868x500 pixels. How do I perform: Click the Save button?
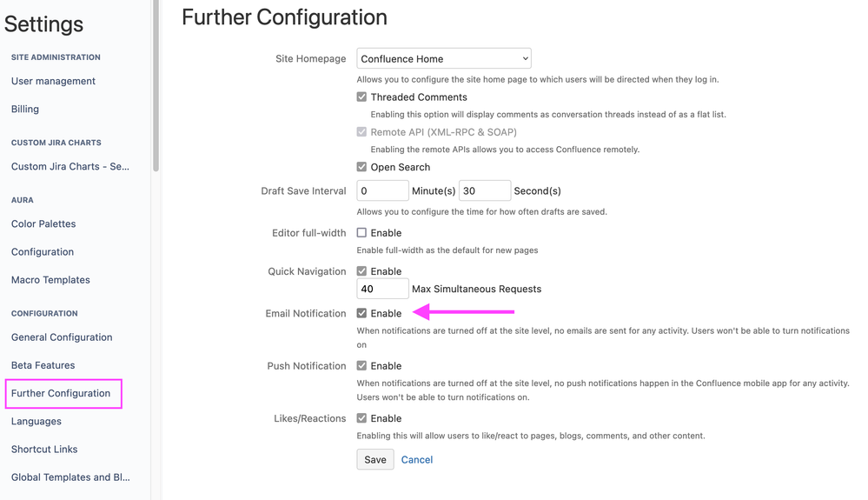[x=375, y=459]
